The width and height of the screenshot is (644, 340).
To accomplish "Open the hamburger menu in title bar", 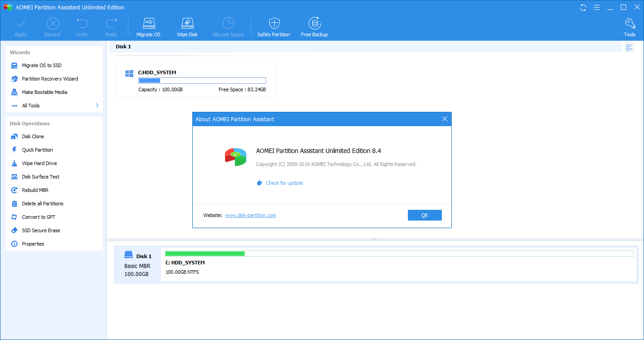I will [x=597, y=7].
